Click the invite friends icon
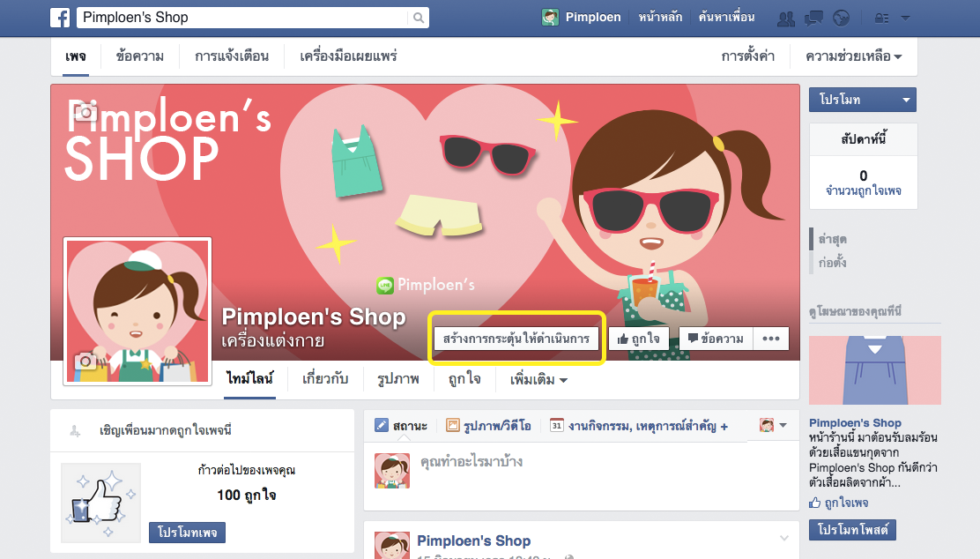Screen dimensions: 980x559 click(x=75, y=430)
